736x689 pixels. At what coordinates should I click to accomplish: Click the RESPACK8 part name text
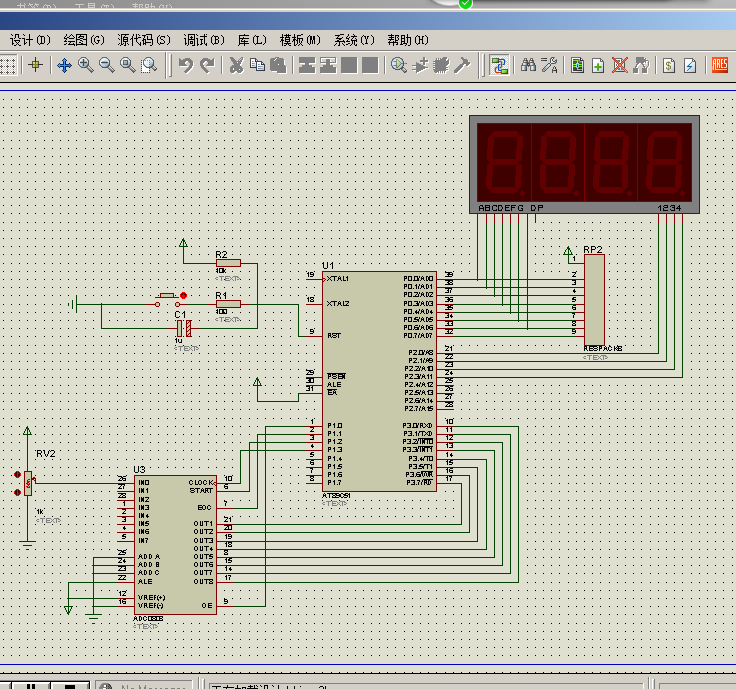point(603,348)
